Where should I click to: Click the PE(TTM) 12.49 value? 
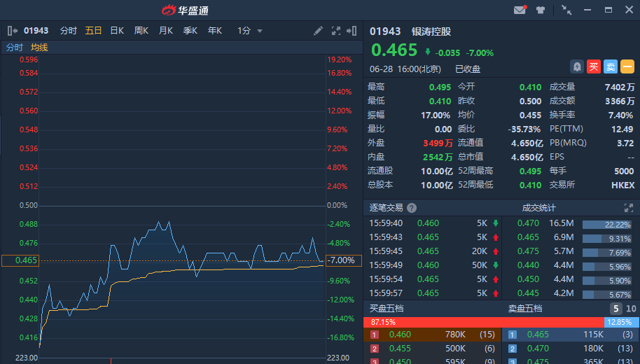click(622, 129)
